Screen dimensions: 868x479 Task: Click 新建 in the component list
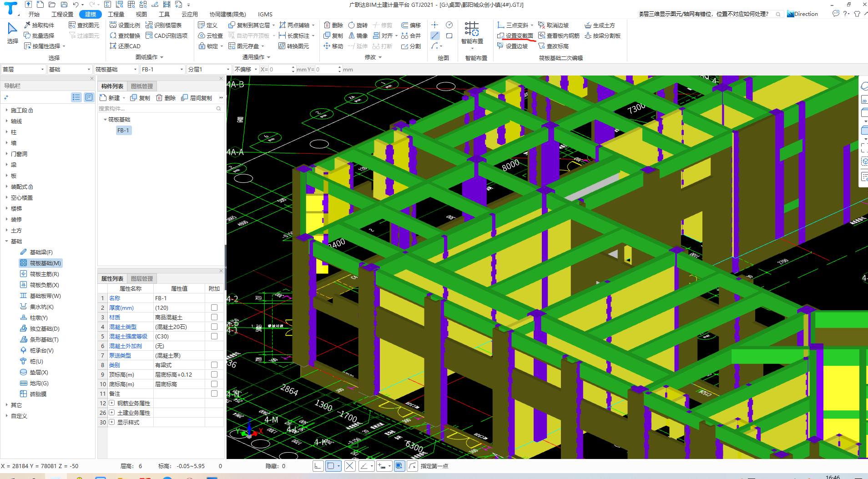pyautogui.click(x=111, y=98)
